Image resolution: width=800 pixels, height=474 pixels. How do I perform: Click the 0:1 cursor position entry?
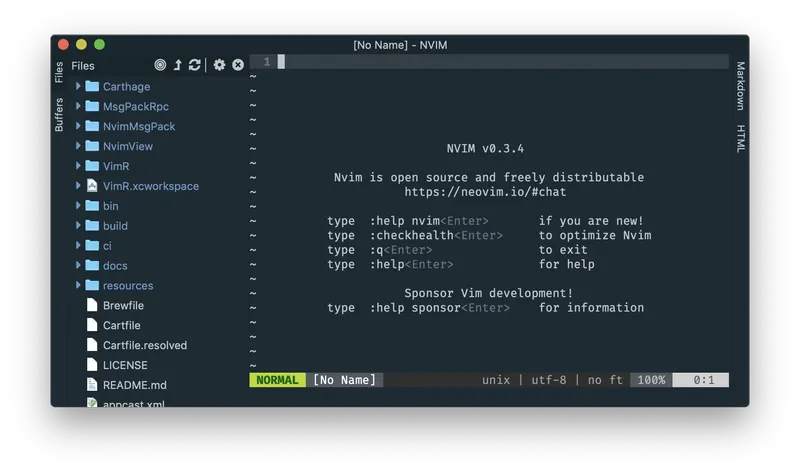click(x=703, y=380)
